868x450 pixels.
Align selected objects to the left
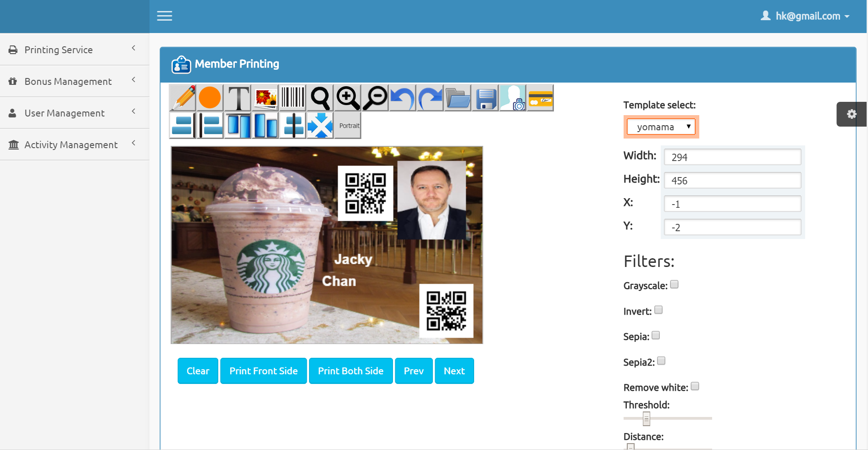coord(210,125)
